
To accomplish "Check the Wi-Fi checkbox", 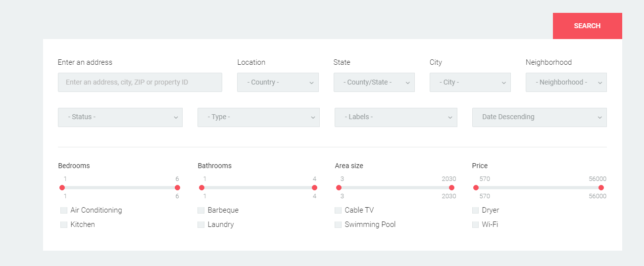I will [475, 224].
